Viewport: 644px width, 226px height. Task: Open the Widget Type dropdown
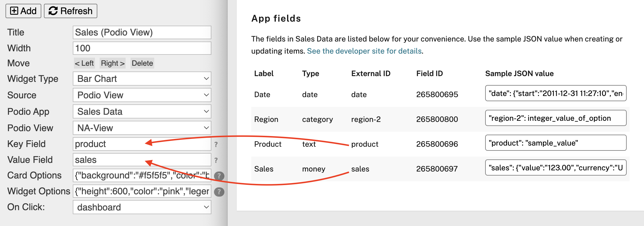pos(142,79)
